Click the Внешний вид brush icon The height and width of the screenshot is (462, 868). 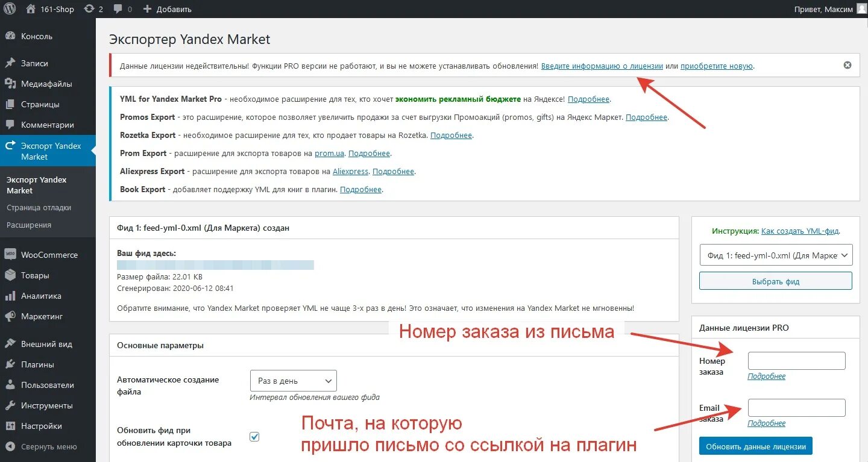click(x=10, y=344)
